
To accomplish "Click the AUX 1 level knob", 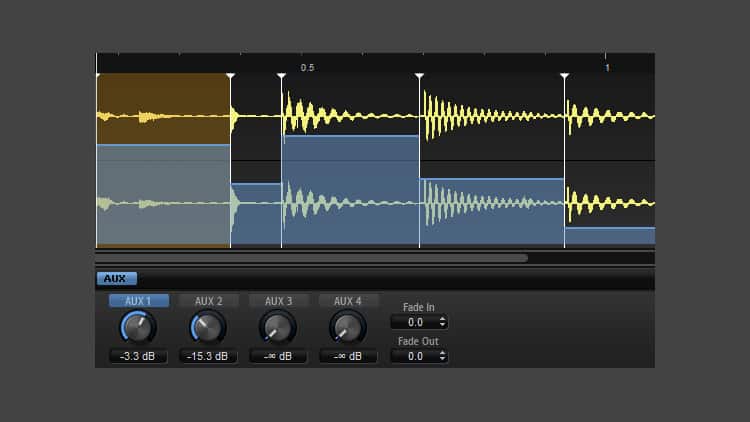I will coord(138,328).
